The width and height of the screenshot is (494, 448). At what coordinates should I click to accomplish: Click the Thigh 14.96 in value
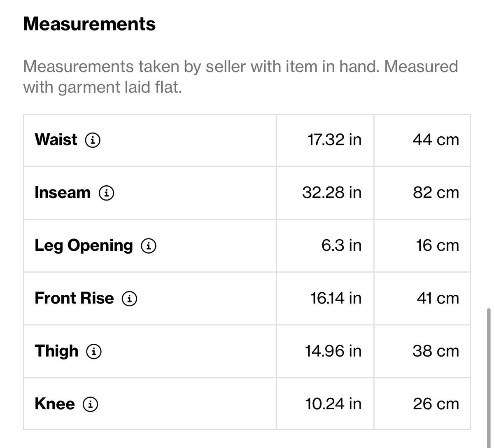[333, 351]
